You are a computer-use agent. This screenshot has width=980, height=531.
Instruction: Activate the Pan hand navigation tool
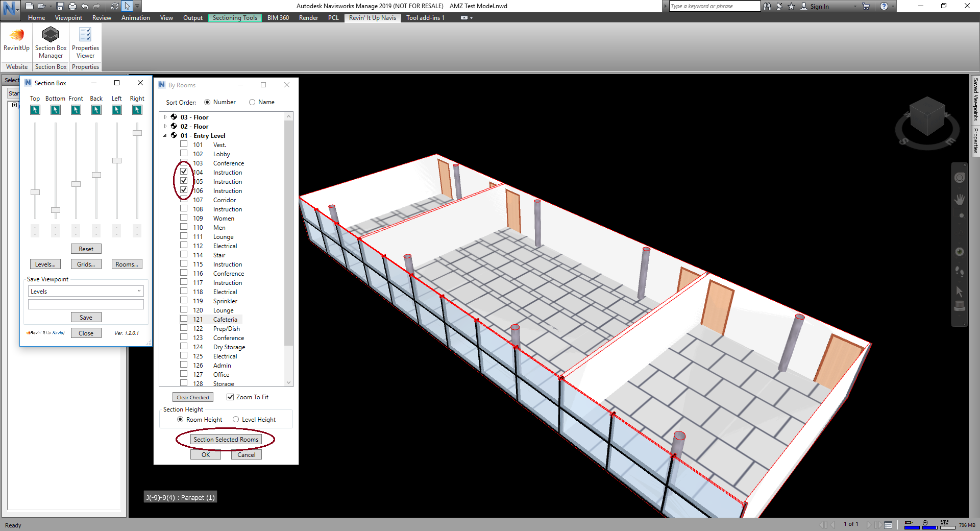pos(960,199)
